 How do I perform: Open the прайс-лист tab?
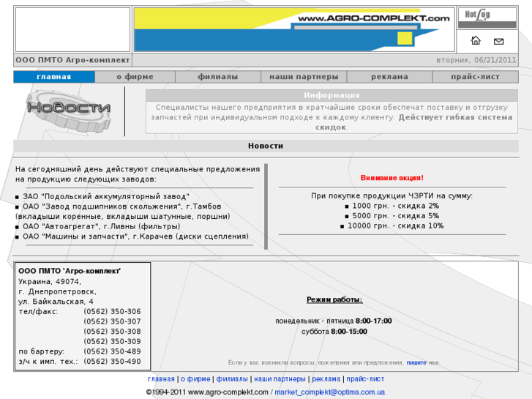(476, 77)
